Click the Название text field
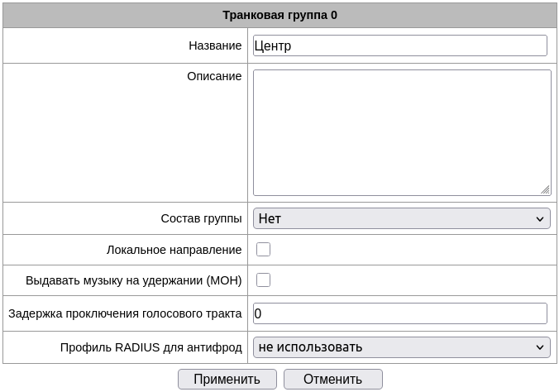Image resolution: width=559 pixels, height=392 pixels. point(399,45)
